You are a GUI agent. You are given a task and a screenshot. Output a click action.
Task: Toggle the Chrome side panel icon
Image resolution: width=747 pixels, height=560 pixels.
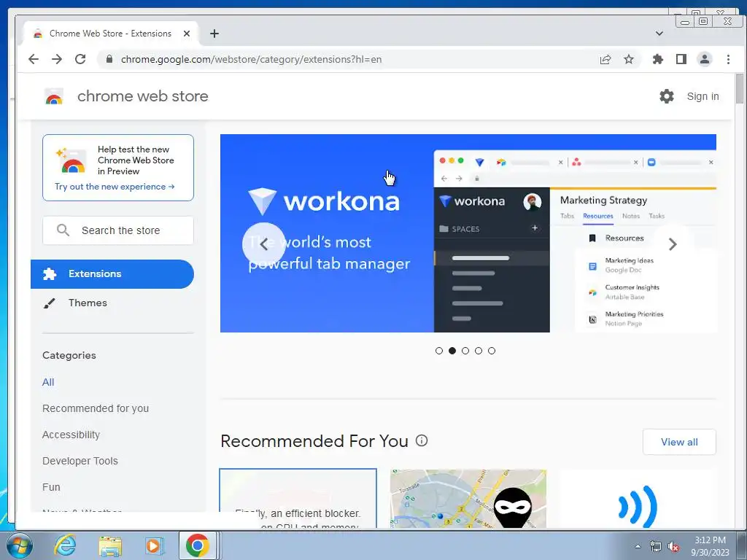click(681, 59)
